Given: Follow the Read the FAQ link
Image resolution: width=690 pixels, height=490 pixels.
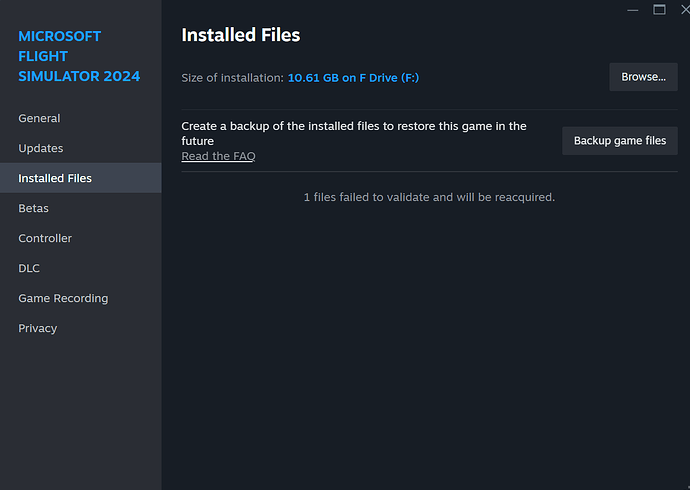Looking at the screenshot, I should [218, 156].
